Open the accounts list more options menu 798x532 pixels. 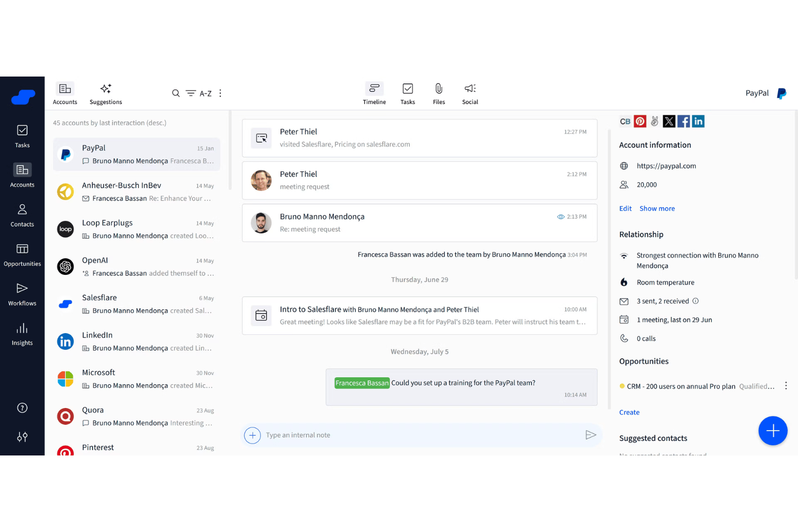tap(220, 93)
